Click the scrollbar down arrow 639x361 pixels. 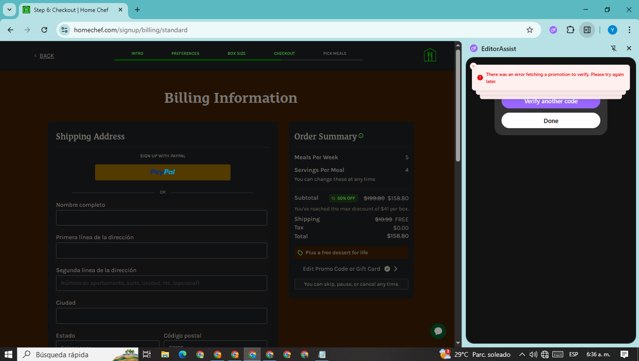tap(458, 343)
